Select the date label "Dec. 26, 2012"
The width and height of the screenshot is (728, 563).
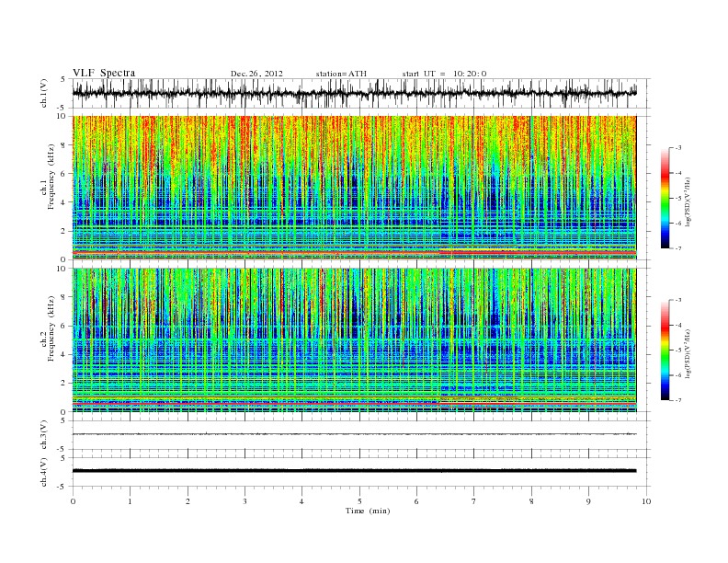coord(256,74)
